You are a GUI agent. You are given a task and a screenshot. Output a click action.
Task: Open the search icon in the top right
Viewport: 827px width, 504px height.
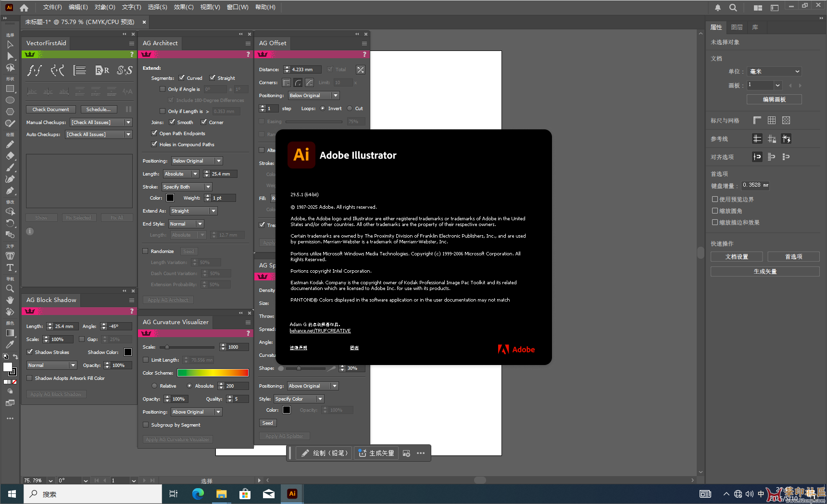pyautogui.click(x=733, y=8)
